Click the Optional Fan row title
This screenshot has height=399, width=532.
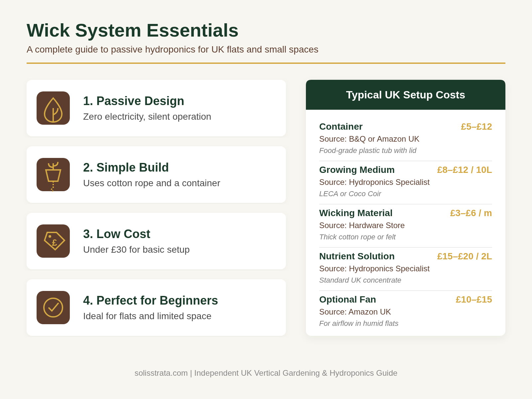coord(347,300)
